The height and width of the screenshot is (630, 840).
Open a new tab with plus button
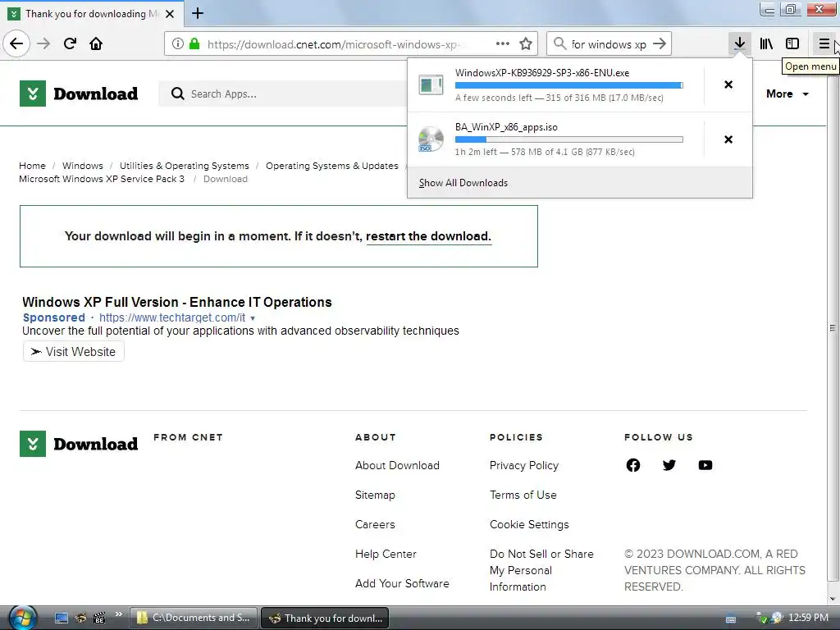point(198,13)
